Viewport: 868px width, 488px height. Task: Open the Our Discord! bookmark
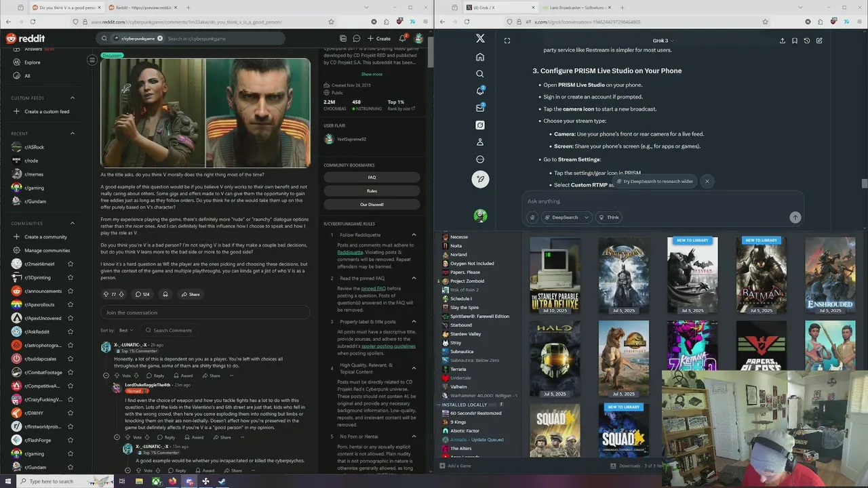(x=372, y=204)
